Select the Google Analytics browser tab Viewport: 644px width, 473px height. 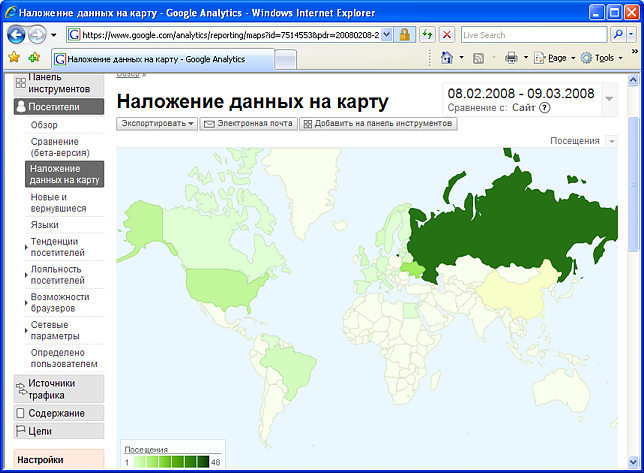click(x=163, y=59)
